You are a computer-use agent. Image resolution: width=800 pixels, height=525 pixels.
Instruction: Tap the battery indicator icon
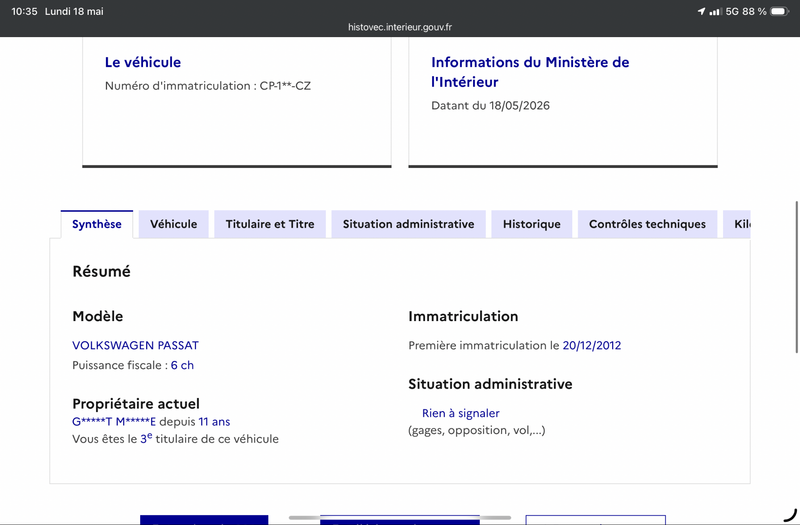(x=780, y=11)
